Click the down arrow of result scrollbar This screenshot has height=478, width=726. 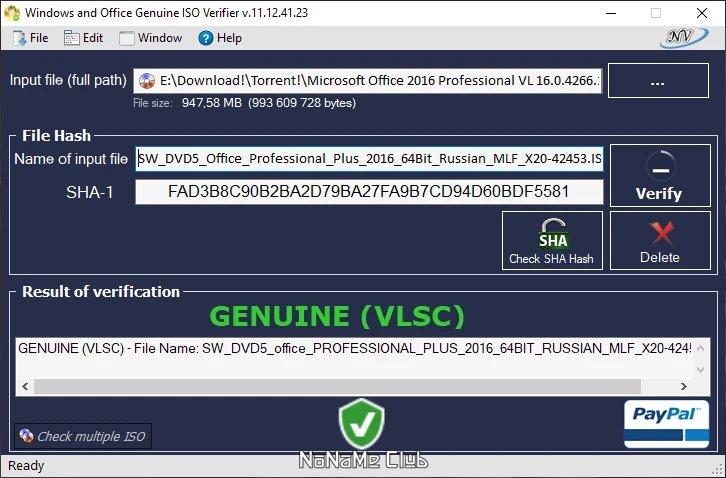(x=700, y=369)
